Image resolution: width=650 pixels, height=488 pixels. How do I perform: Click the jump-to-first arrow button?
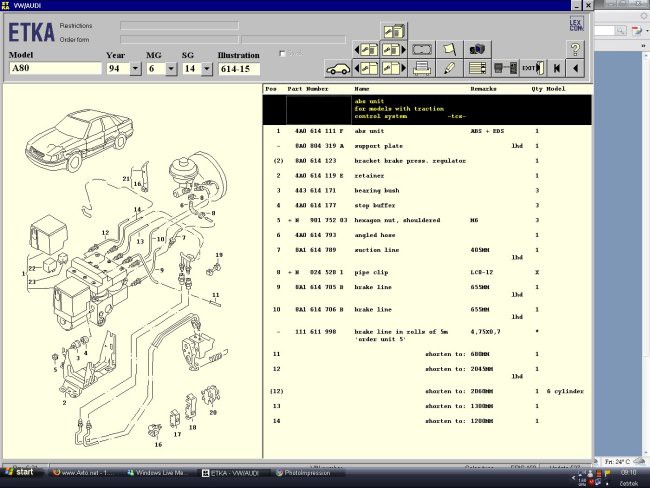pos(557,68)
